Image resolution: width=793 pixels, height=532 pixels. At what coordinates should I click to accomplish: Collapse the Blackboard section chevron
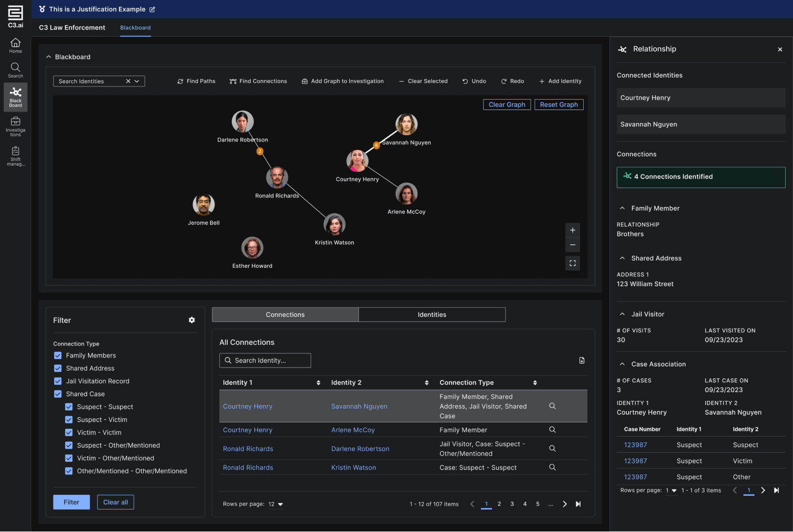click(49, 57)
